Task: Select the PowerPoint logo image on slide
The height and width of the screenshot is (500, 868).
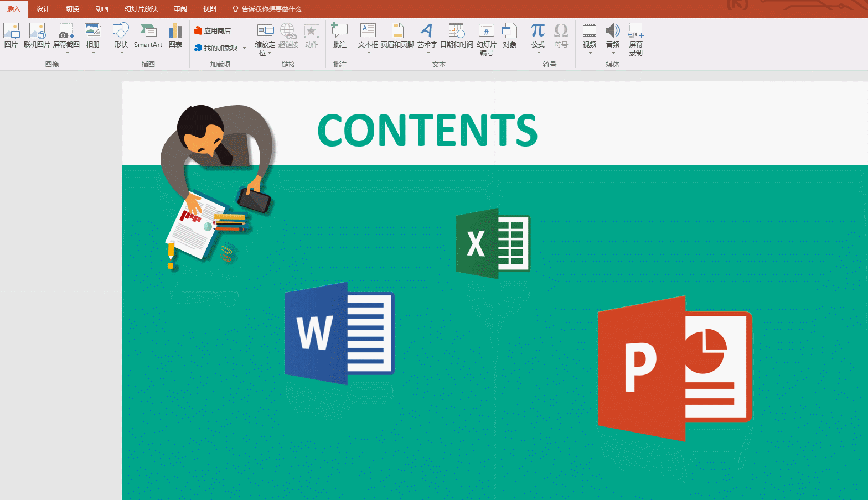Action: pos(675,368)
